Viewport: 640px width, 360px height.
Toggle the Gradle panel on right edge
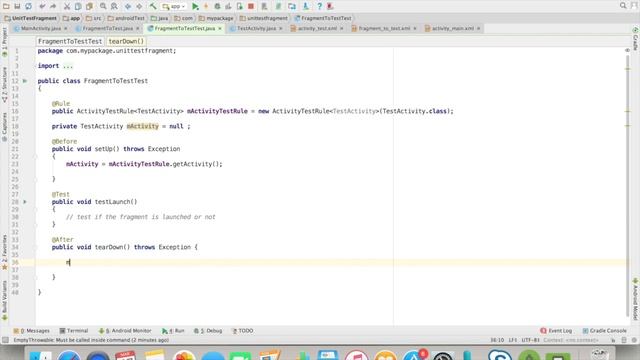[x=636, y=39]
